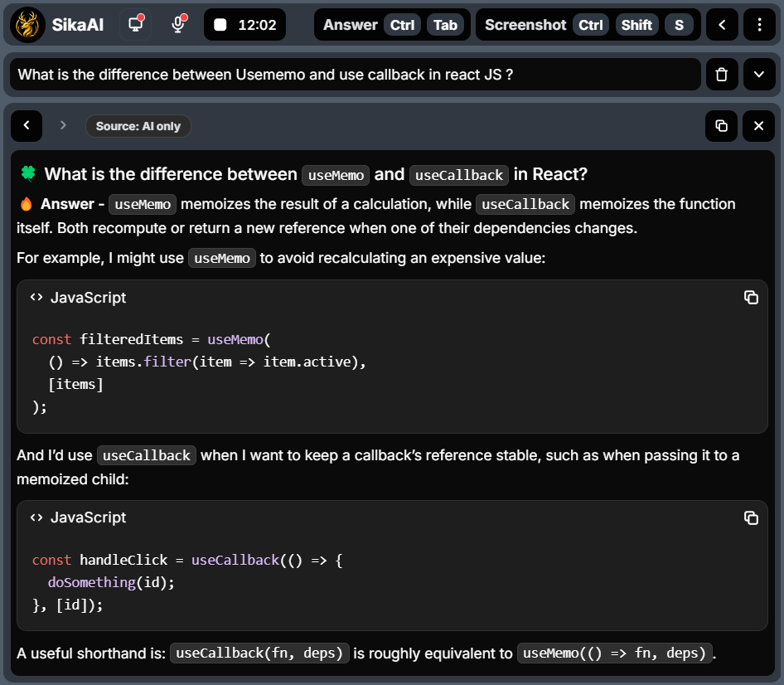784x685 pixels.
Task: Click 'useMemo' code tag in heading
Action: tap(336, 175)
